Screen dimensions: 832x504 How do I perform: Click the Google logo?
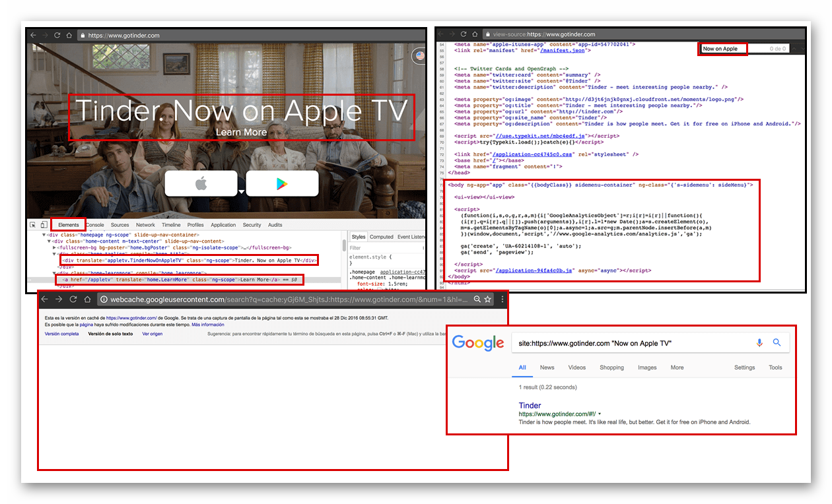click(x=478, y=344)
